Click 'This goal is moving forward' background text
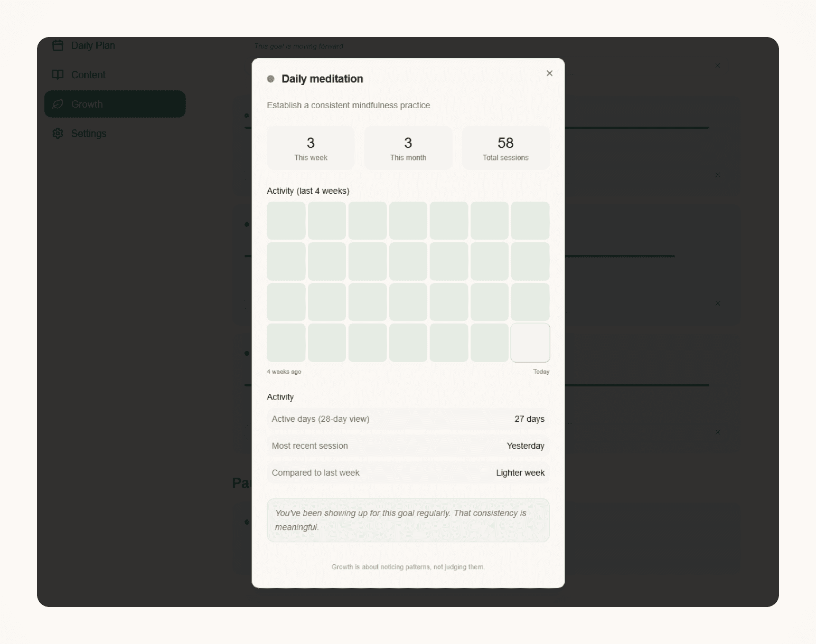The image size is (816, 644). click(299, 46)
